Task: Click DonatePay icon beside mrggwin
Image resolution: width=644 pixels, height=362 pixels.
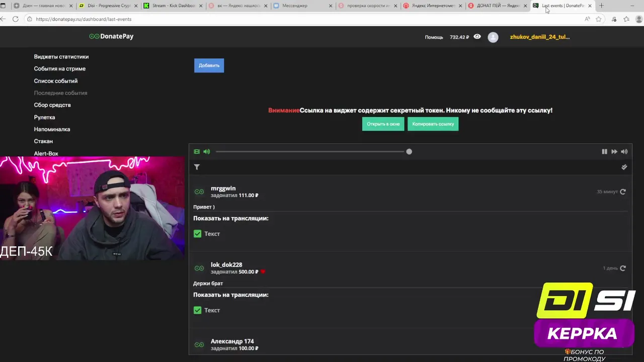Action: 199,192
